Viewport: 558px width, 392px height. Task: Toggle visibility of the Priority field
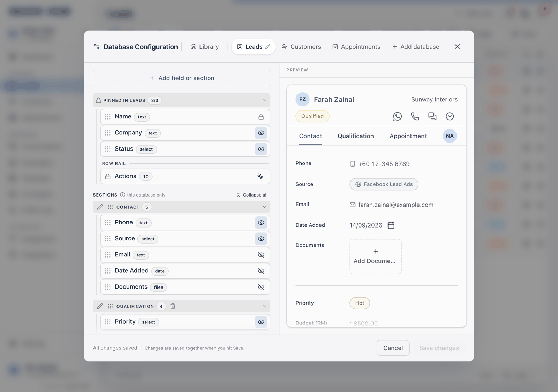[261, 322]
